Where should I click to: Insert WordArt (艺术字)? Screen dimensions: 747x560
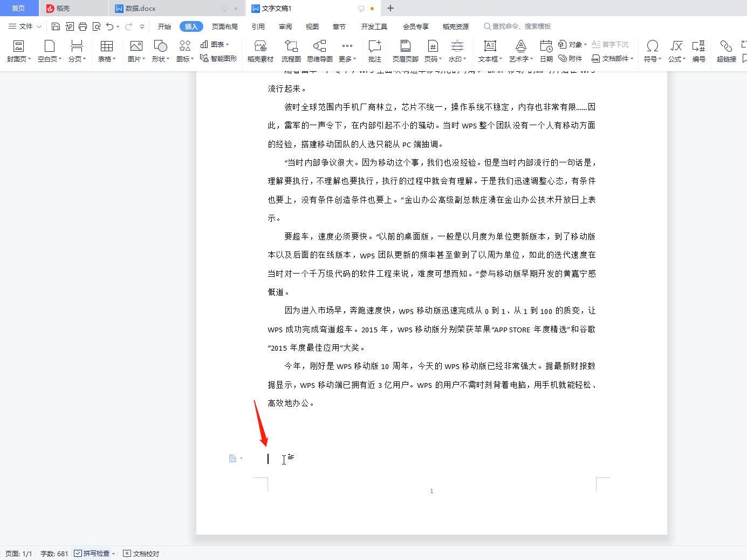(x=520, y=51)
